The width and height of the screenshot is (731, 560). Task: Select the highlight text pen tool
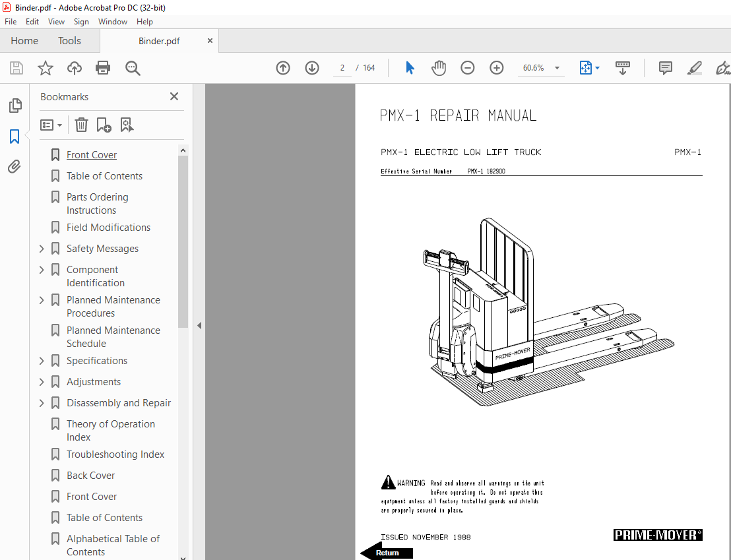tap(694, 68)
